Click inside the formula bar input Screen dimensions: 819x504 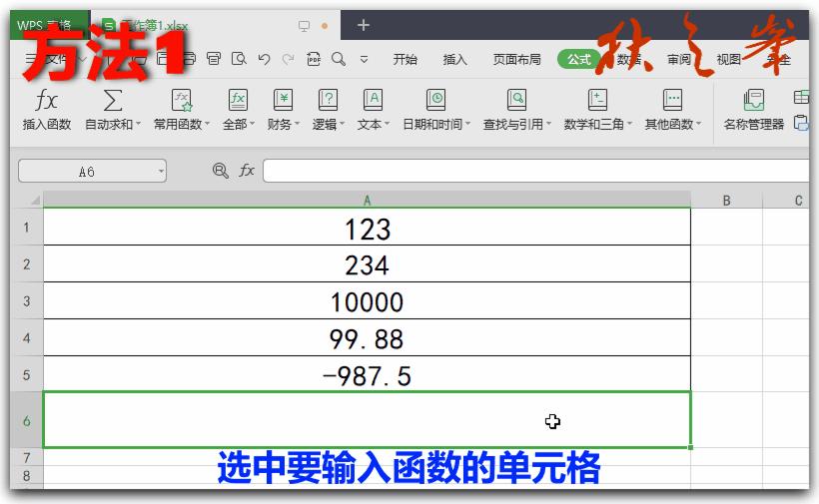pyautogui.click(x=536, y=171)
